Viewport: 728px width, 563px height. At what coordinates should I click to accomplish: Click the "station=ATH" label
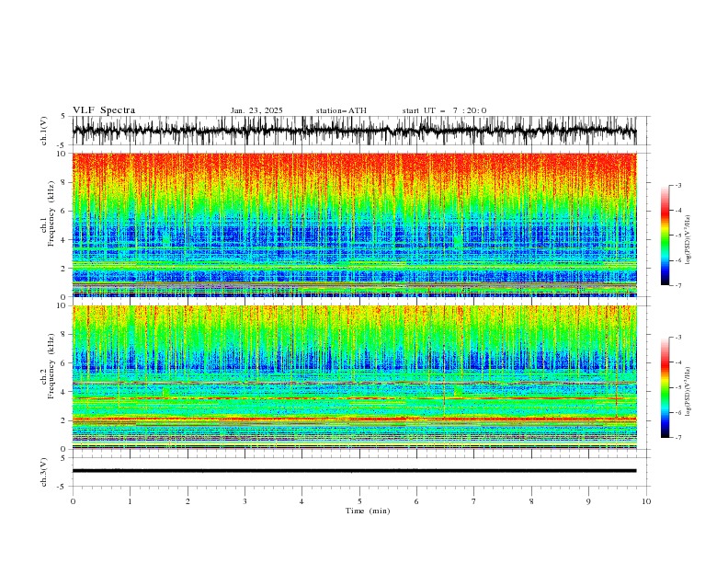[341, 110]
